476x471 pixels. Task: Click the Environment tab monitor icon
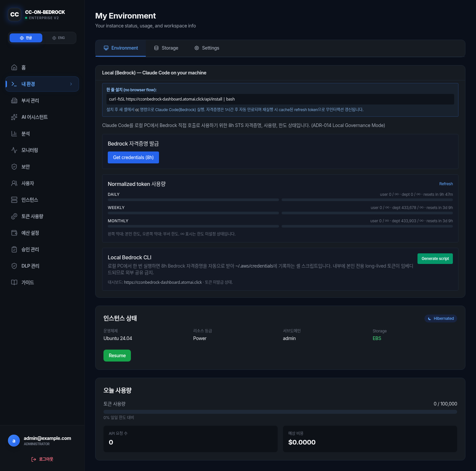pyautogui.click(x=106, y=48)
